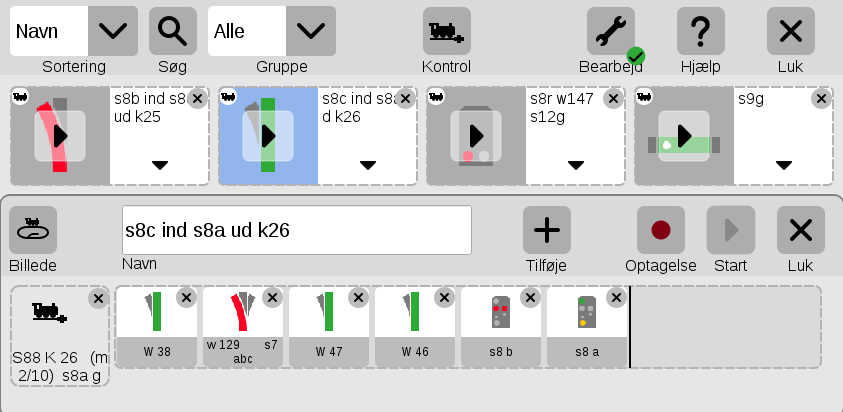Click the Navn text field
The height and width of the screenshot is (412, 843).
[297, 230]
